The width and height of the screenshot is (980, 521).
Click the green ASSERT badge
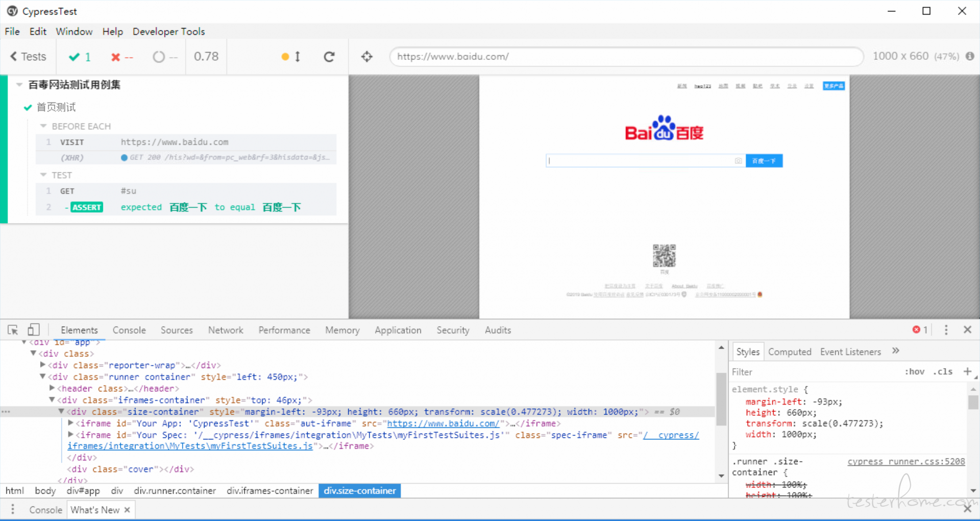pos(87,207)
